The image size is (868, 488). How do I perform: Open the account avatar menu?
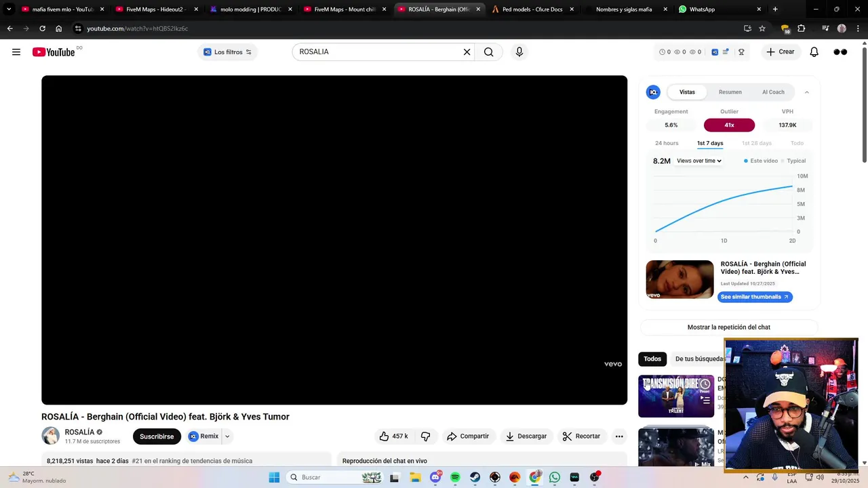pyautogui.click(x=840, y=52)
